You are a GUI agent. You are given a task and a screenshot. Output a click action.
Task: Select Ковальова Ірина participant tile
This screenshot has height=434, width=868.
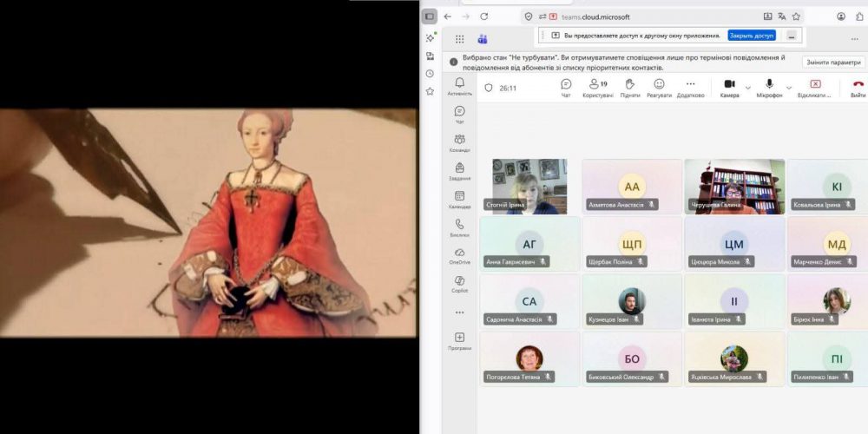point(828,187)
